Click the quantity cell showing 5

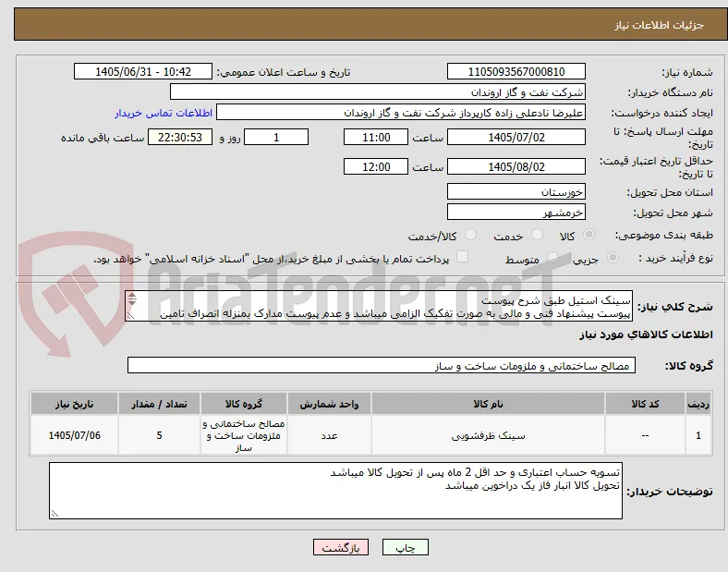(x=159, y=435)
